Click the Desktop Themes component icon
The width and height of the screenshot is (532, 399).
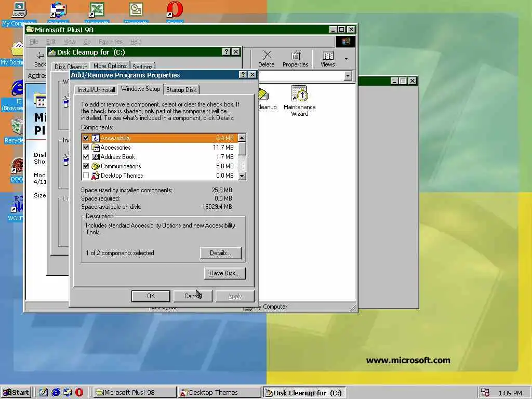tap(96, 176)
